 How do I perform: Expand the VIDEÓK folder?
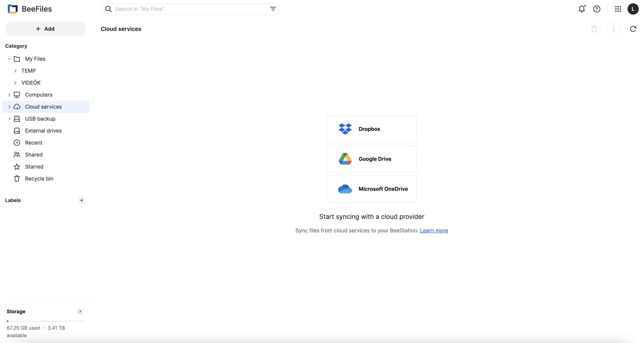click(x=15, y=83)
